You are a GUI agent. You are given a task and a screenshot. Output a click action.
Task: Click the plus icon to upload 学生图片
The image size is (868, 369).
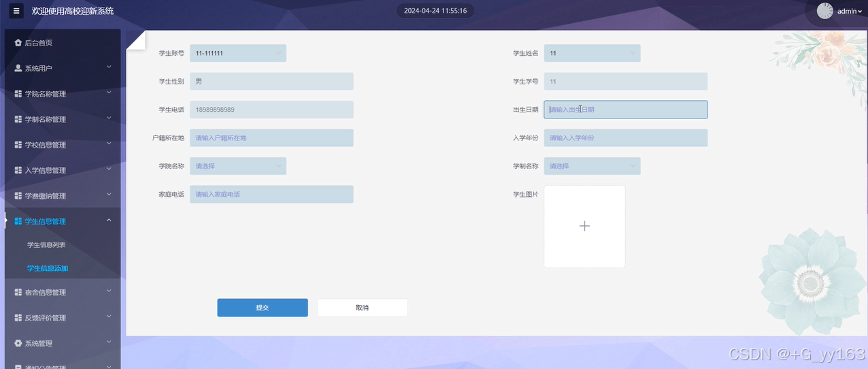584,226
